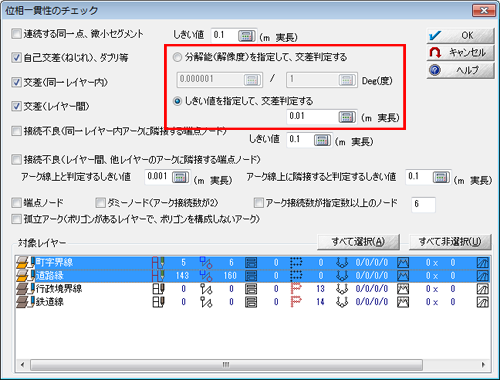Screen dimensions: 500x380
Task: Click calculator icon beside アーク線上と判定する 0.001 field
Action: (180, 177)
